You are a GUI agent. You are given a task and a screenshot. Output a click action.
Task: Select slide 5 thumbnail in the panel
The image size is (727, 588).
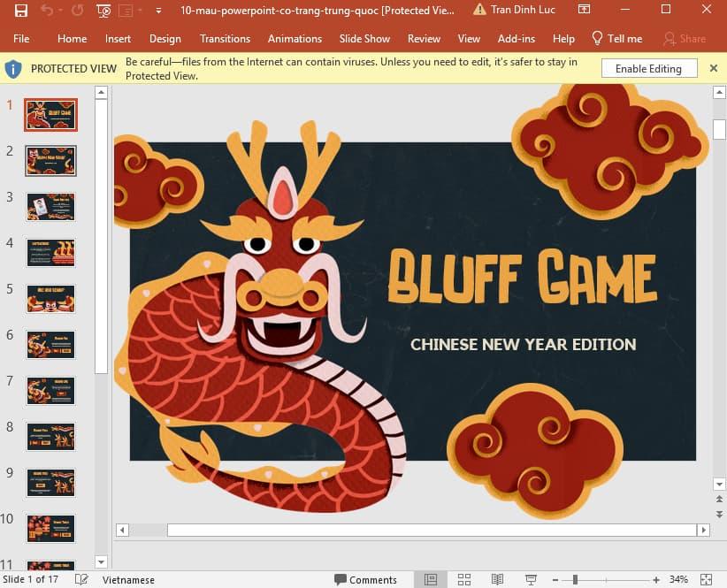(50, 298)
